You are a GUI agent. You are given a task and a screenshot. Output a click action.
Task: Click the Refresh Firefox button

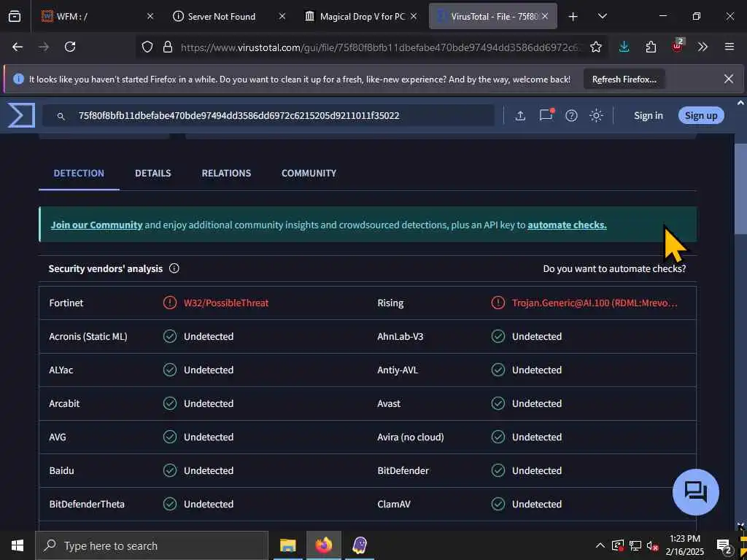(624, 79)
